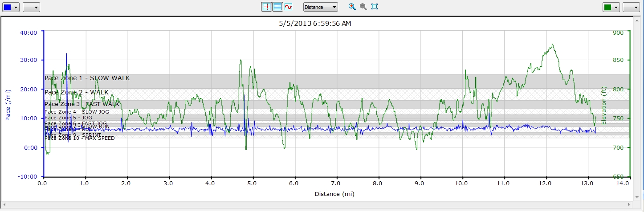This screenshot has height=212, width=644.
Task: Select the Pace Zone 2 - WALK band label
Action: tap(77, 92)
